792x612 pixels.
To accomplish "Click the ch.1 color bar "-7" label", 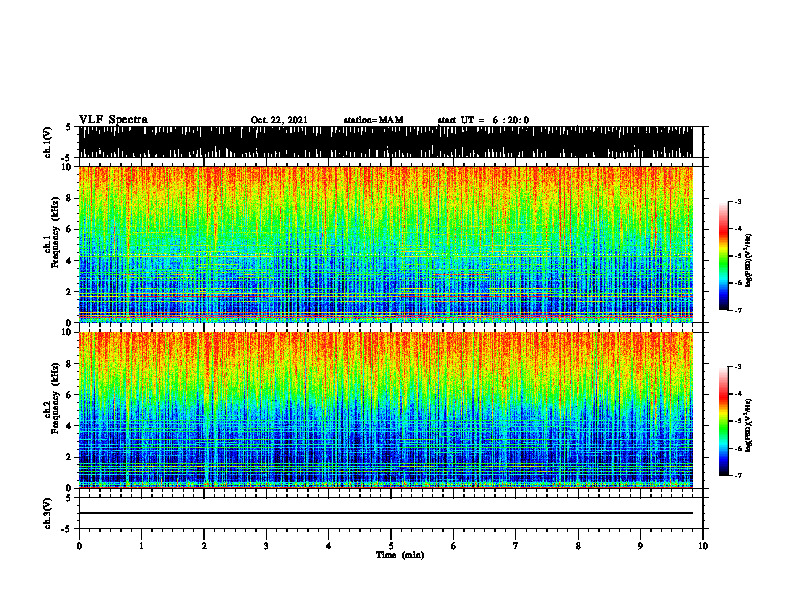I will point(737,310).
